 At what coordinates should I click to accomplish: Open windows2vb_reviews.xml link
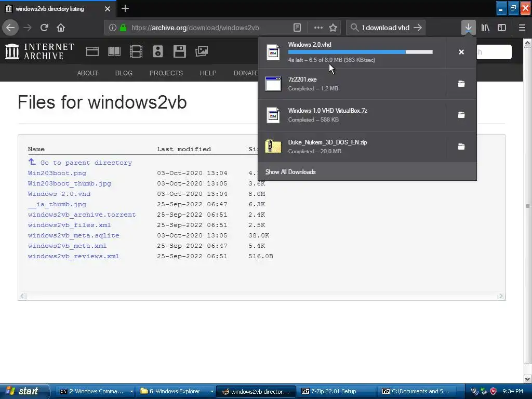[73, 256]
